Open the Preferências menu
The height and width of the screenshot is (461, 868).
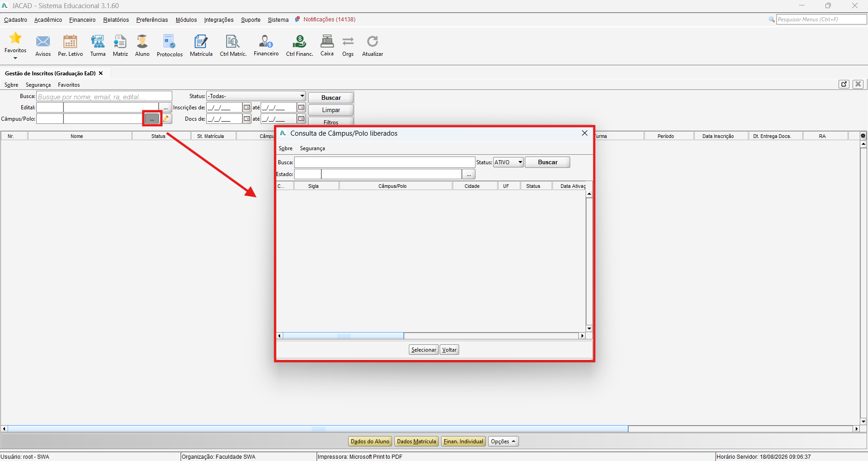click(152, 20)
